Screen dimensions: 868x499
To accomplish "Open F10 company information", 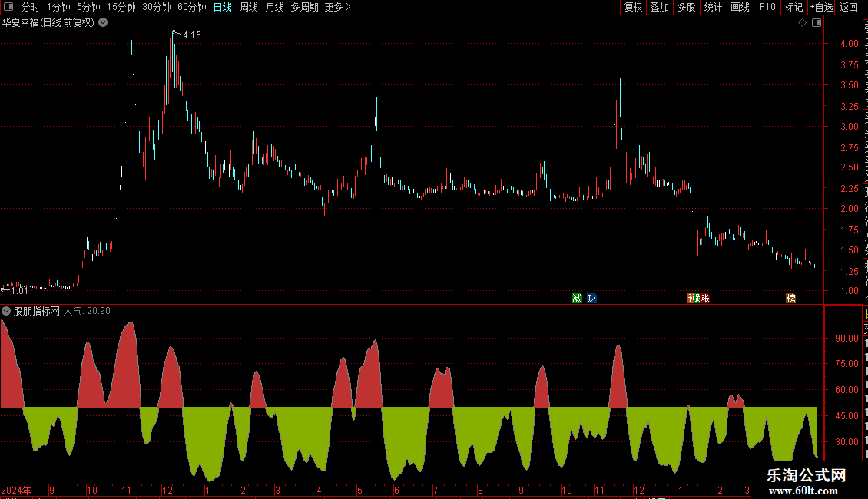I will 767,7.
